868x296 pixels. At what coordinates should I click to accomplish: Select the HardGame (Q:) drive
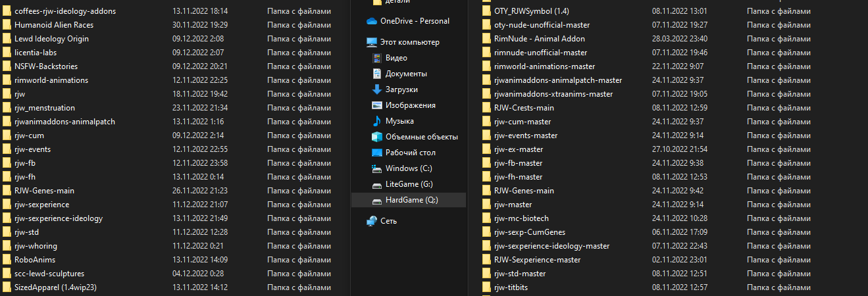click(x=408, y=200)
